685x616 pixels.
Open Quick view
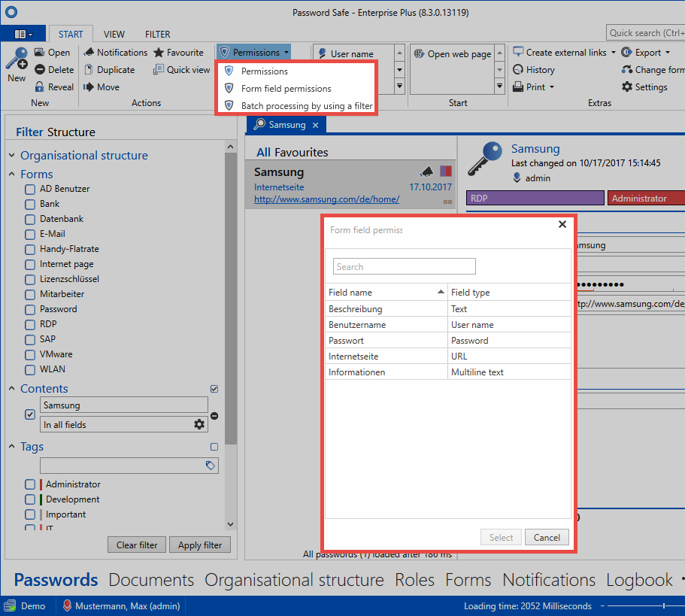(x=182, y=70)
